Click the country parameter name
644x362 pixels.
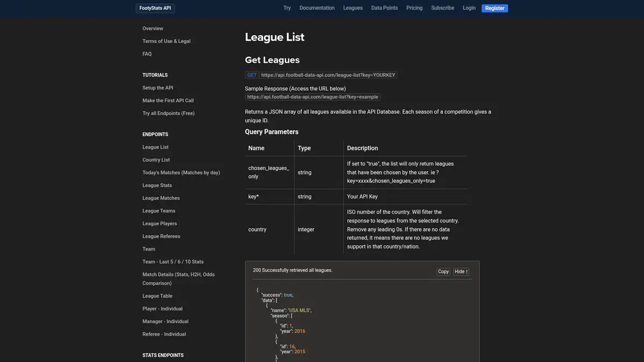[x=258, y=230]
